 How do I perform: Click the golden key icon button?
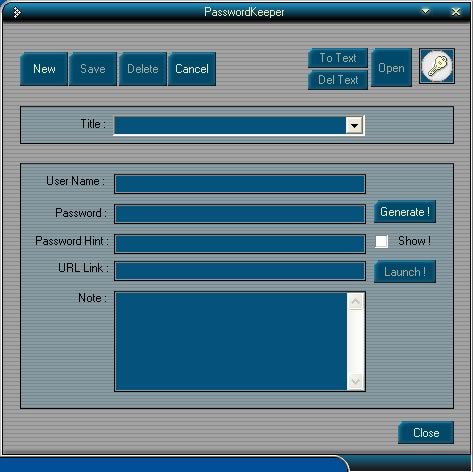pos(437,66)
